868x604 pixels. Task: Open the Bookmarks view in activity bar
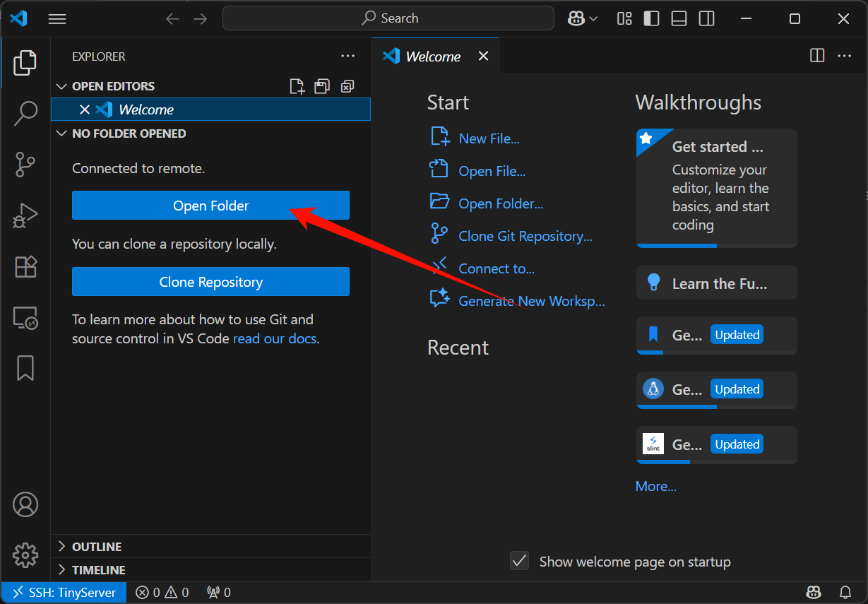pos(25,368)
